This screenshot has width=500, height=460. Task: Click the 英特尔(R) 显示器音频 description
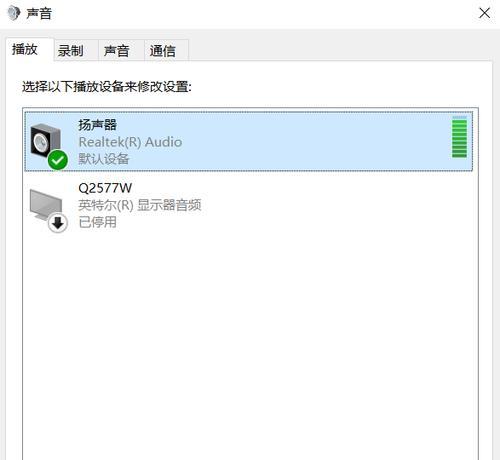(140, 205)
